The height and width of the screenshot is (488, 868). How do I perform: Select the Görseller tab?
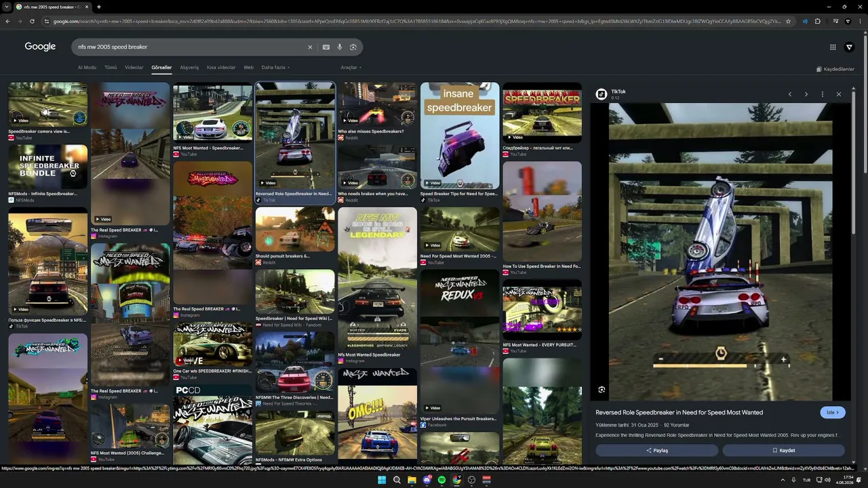point(161,68)
